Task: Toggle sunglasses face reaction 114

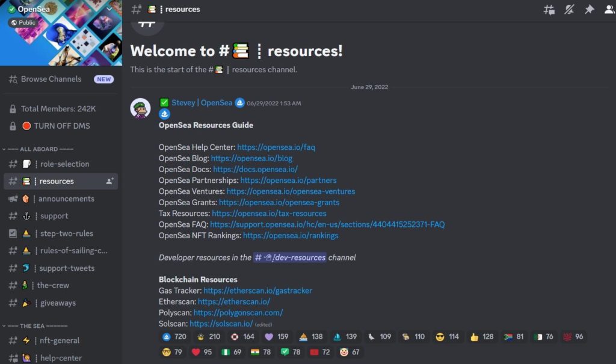Action: pyautogui.click(x=448, y=337)
